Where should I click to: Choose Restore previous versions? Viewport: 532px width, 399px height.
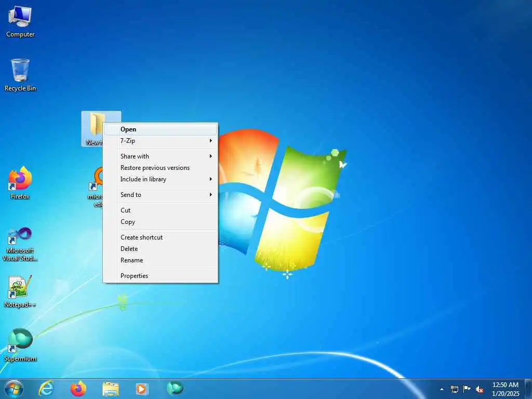160,168
